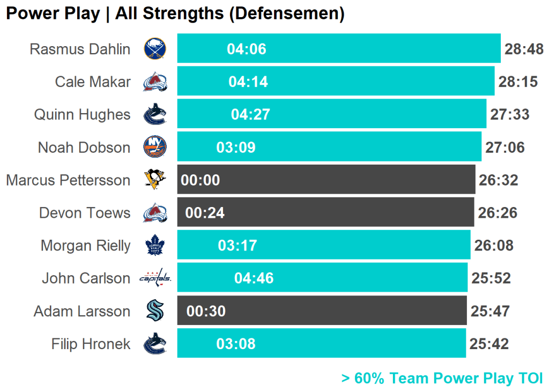Image resolution: width=549 pixels, height=392 pixels.
Task: Select the Canucks logo beside Quinn Hughes
Action: click(155, 114)
